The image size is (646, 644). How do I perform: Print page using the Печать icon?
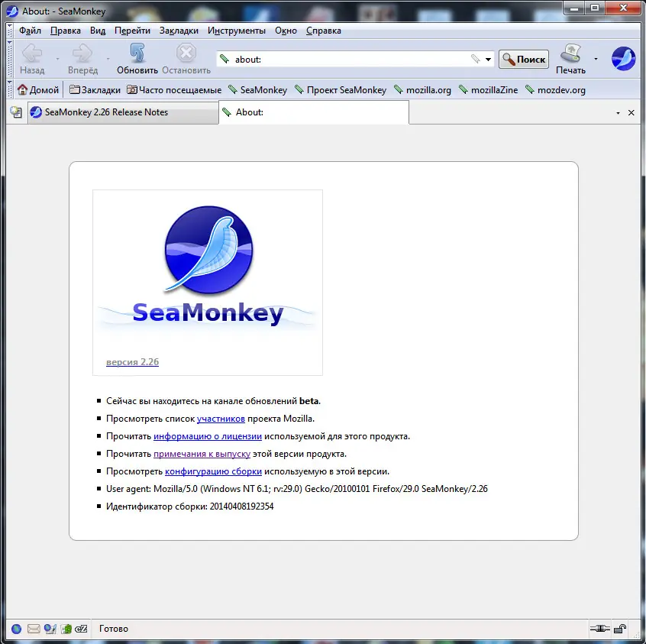570,53
